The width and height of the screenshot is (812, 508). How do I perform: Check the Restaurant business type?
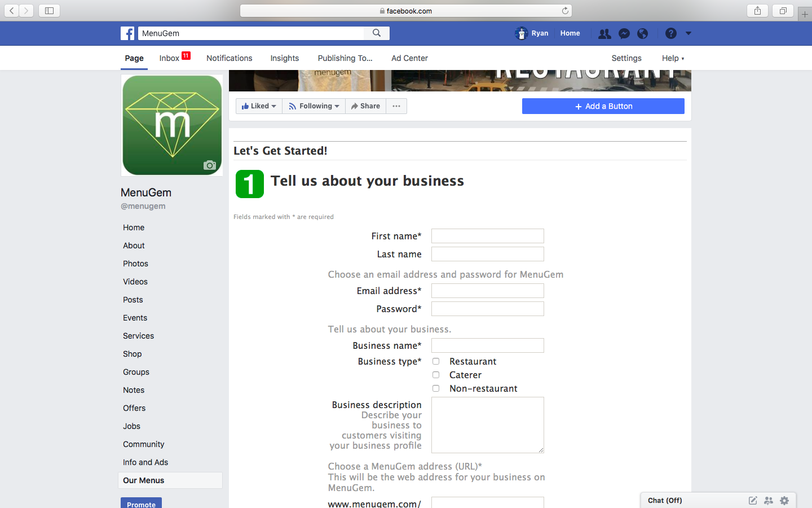pyautogui.click(x=436, y=361)
